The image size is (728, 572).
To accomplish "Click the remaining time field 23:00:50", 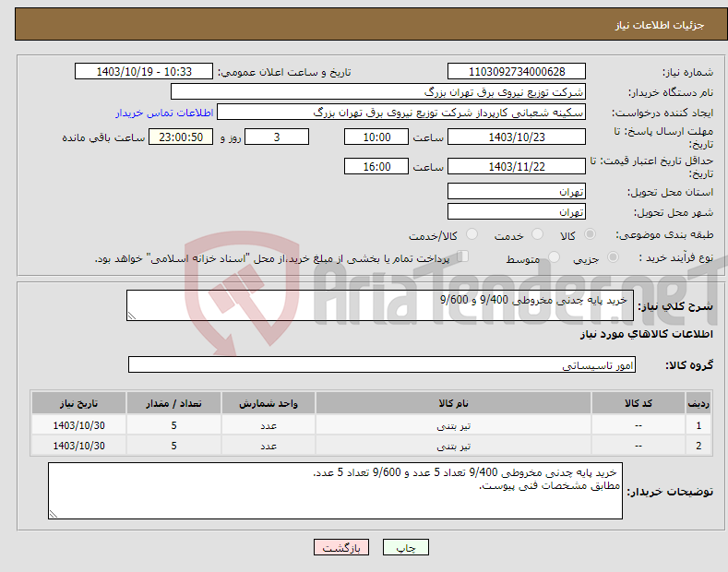I will click(x=181, y=137).
